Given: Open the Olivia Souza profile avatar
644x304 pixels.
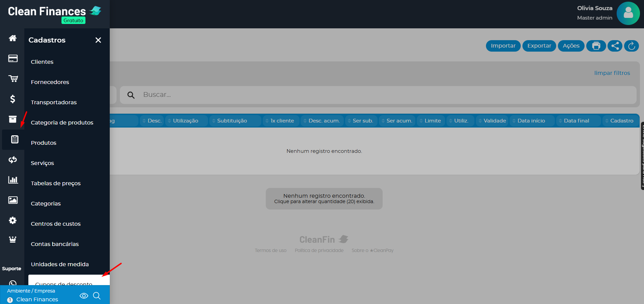Looking at the screenshot, I should click(628, 13).
